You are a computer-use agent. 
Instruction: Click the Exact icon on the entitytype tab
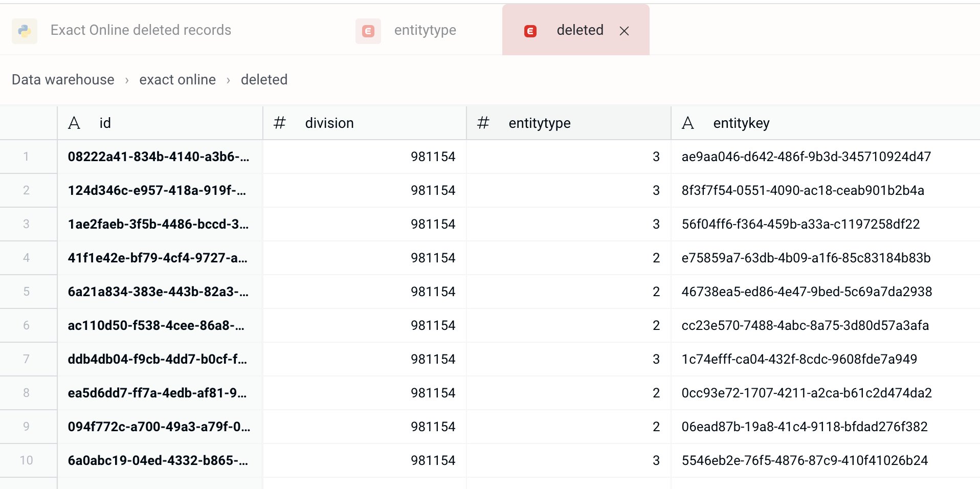point(368,31)
